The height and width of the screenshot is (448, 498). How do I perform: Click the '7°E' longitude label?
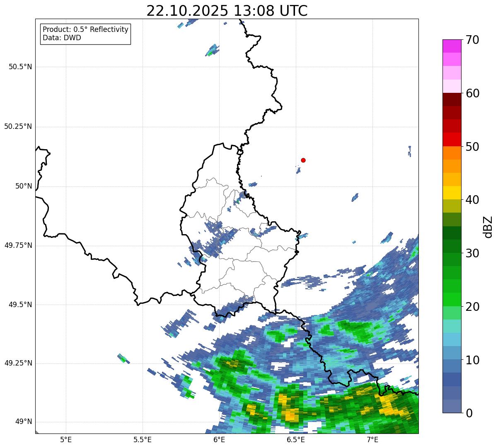[x=372, y=439]
